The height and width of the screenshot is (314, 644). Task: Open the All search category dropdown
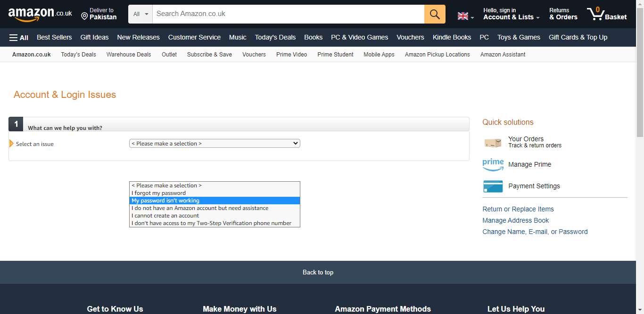click(140, 14)
